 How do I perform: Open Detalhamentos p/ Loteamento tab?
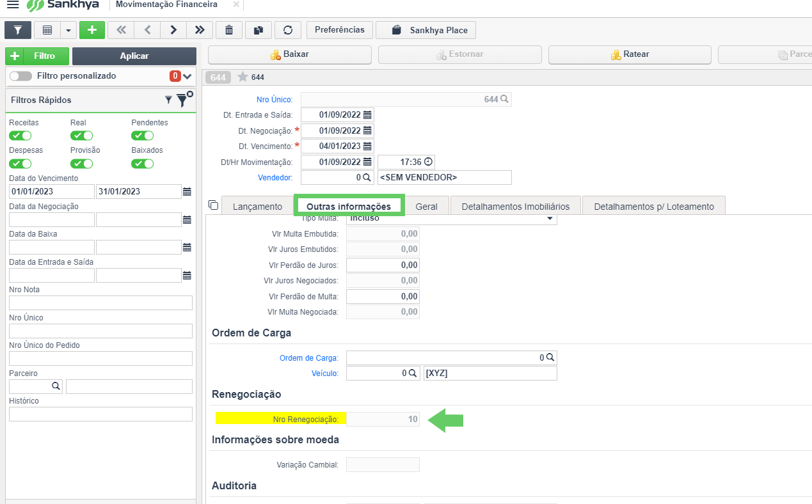point(654,206)
